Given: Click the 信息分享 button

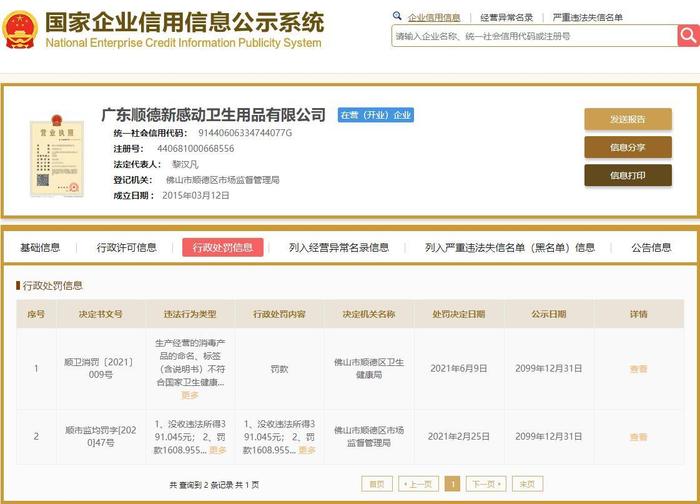Looking at the screenshot, I should point(628,147).
